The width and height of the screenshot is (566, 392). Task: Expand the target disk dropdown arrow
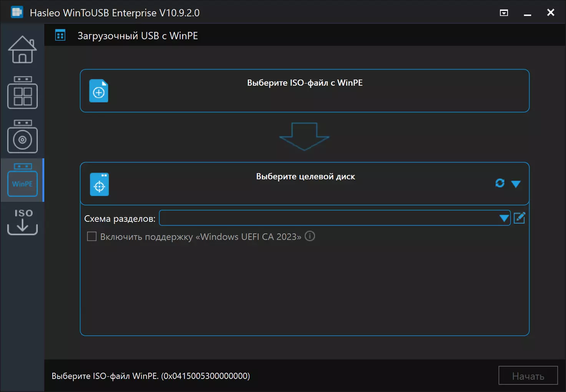[x=516, y=184]
